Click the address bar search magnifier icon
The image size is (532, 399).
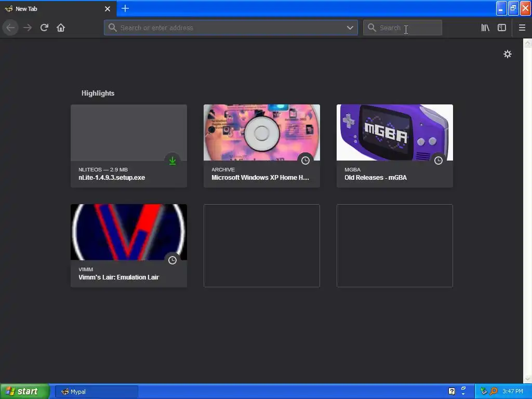113,28
